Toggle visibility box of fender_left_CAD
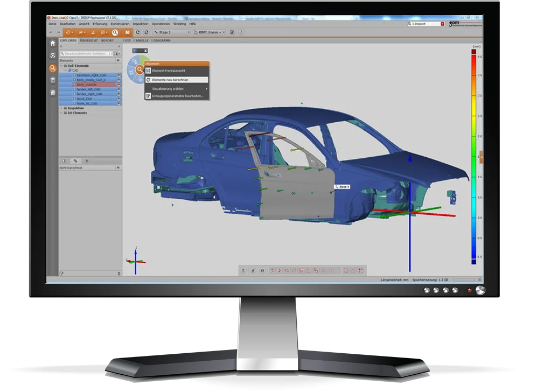Image resolution: width=537 pixels, height=392 pixels. point(75,89)
